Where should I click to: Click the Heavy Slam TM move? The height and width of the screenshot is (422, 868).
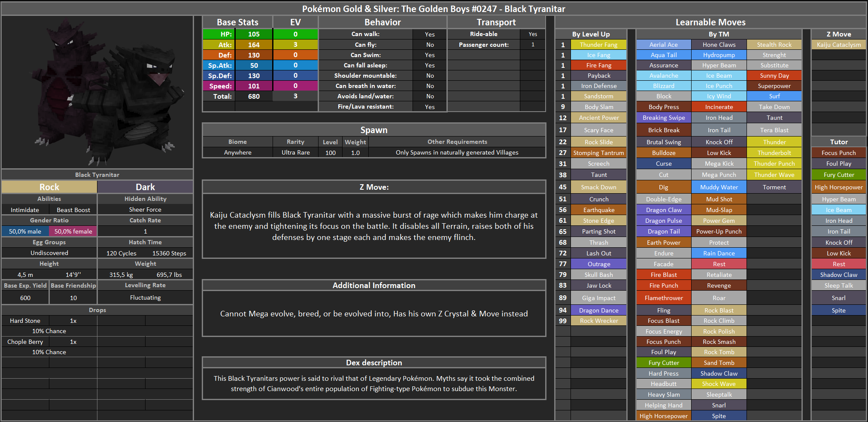tap(664, 395)
